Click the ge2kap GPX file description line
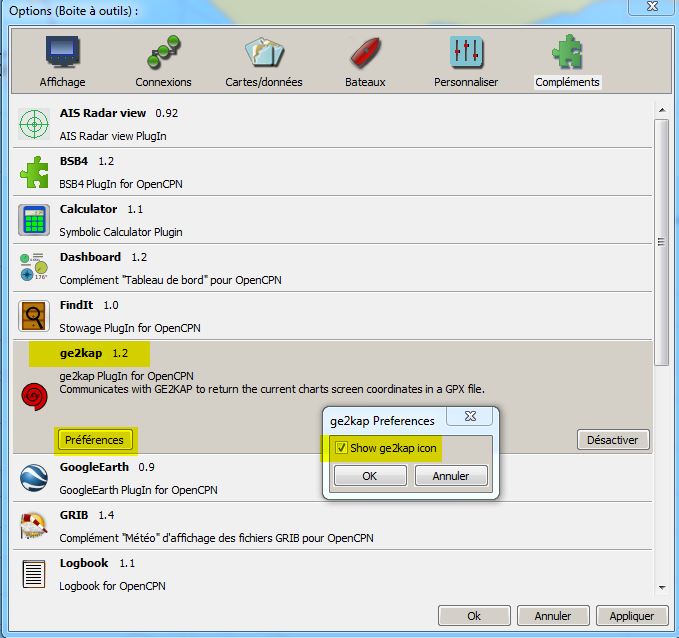Viewport: 679px width, 638px height. (x=272, y=389)
